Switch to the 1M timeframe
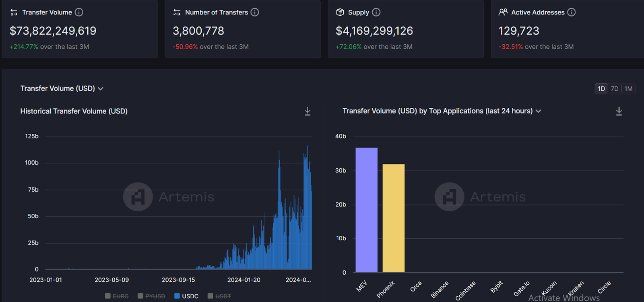The width and height of the screenshot is (644, 302). point(628,89)
